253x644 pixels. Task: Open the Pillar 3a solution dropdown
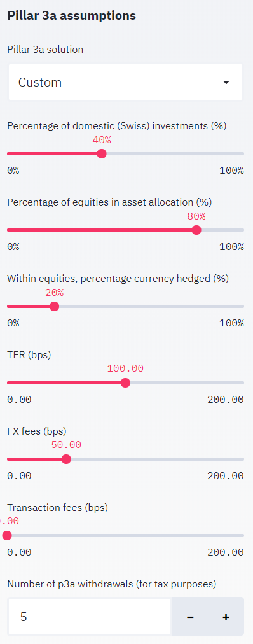pyautogui.click(x=125, y=82)
